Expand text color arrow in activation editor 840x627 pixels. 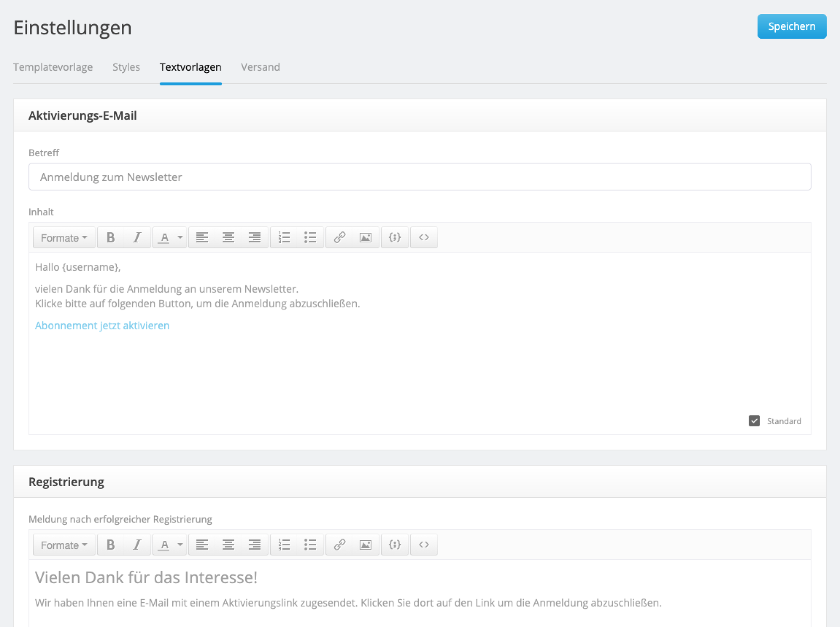(x=180, y=237)
